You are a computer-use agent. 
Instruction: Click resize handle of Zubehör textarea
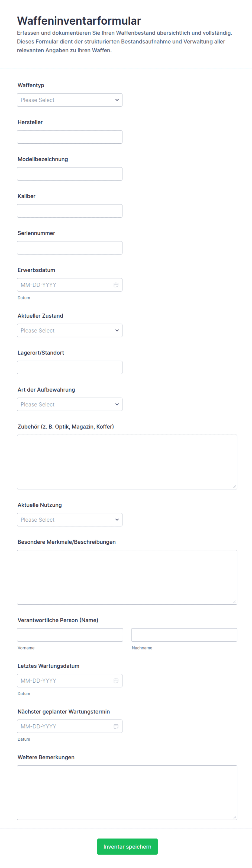pos(234,486)
